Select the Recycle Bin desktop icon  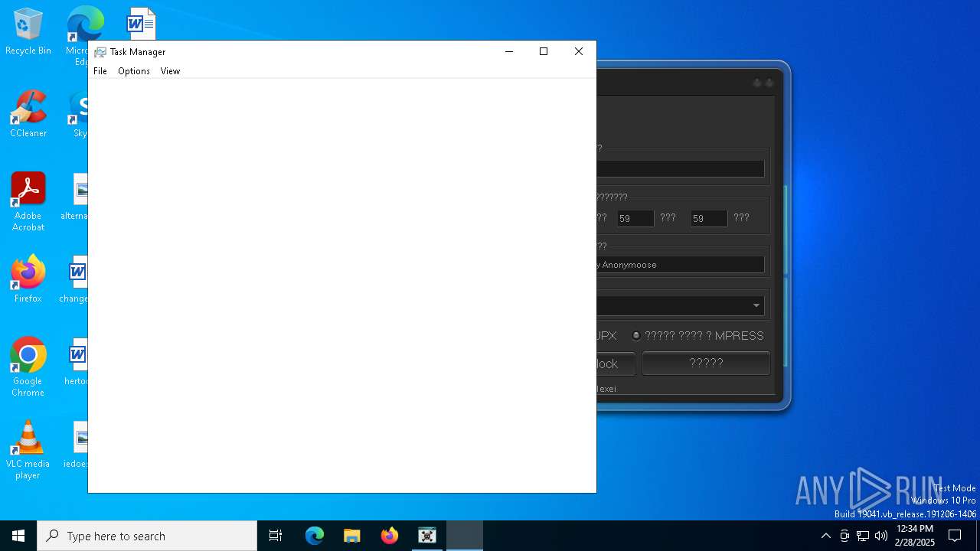tap(28, 31)
